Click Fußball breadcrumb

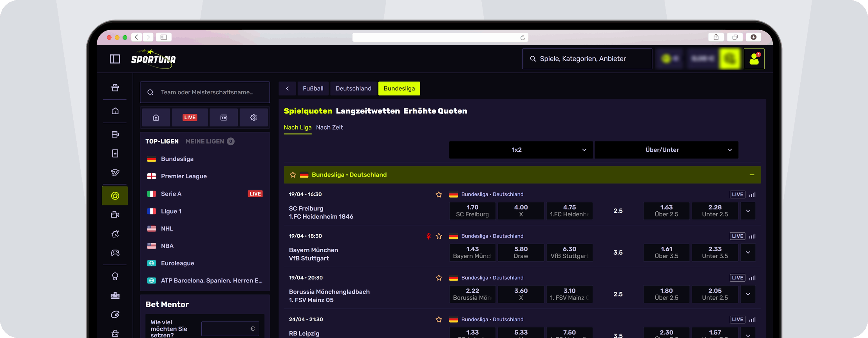[313, 88]
